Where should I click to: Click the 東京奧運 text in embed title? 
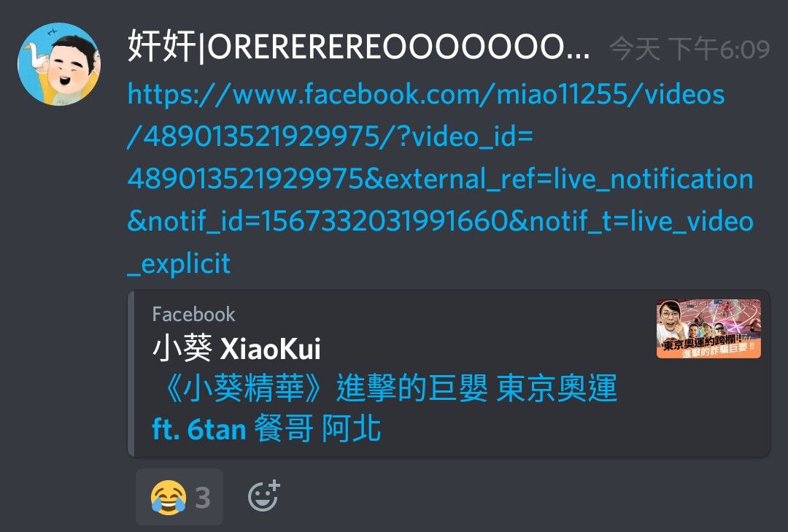click(x=557, y=388)
